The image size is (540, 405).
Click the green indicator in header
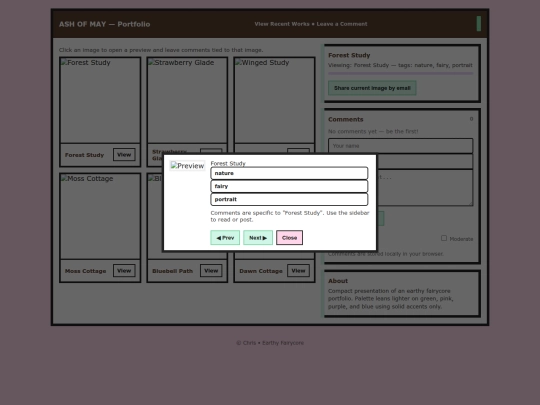479,24
